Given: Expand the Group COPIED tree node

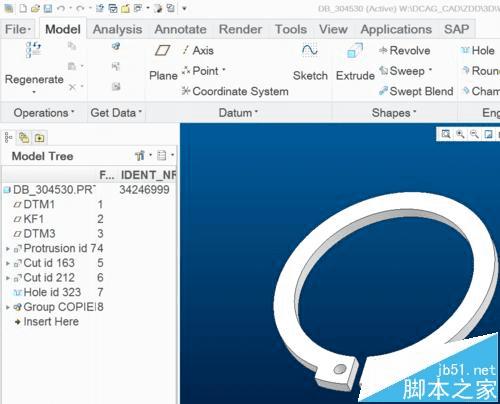Looking at the screenshot, I should click(8, 307).
